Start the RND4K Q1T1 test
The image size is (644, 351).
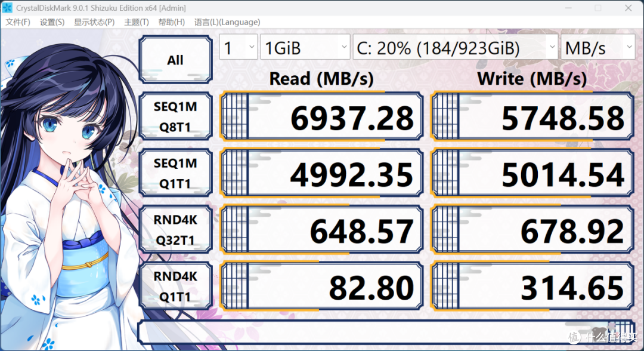(x=175, y=286)
